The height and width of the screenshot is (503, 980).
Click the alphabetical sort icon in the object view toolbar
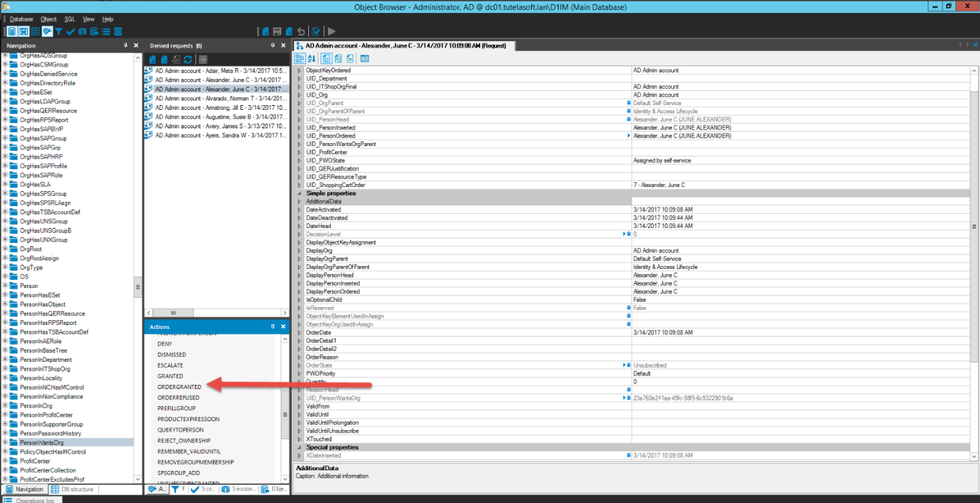pyautogui.click(x=312, y=59)
